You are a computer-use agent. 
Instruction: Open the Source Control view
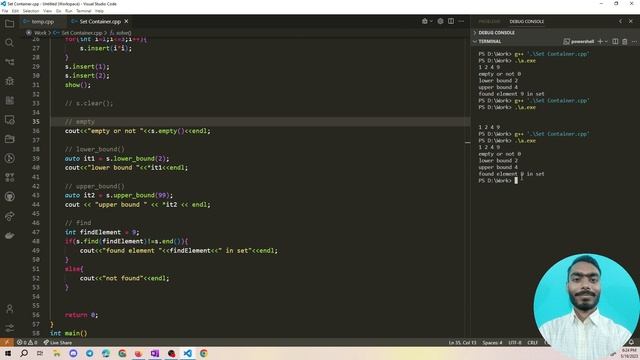tap(9, 62)
